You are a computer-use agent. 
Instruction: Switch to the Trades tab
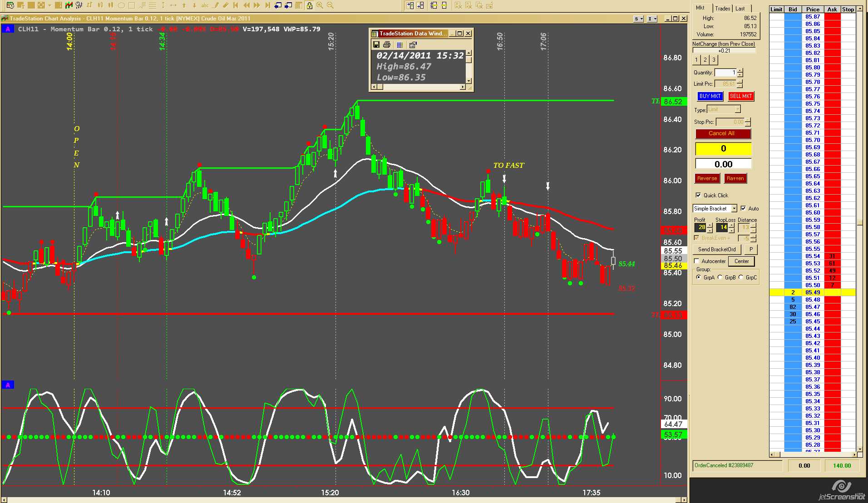722,8
